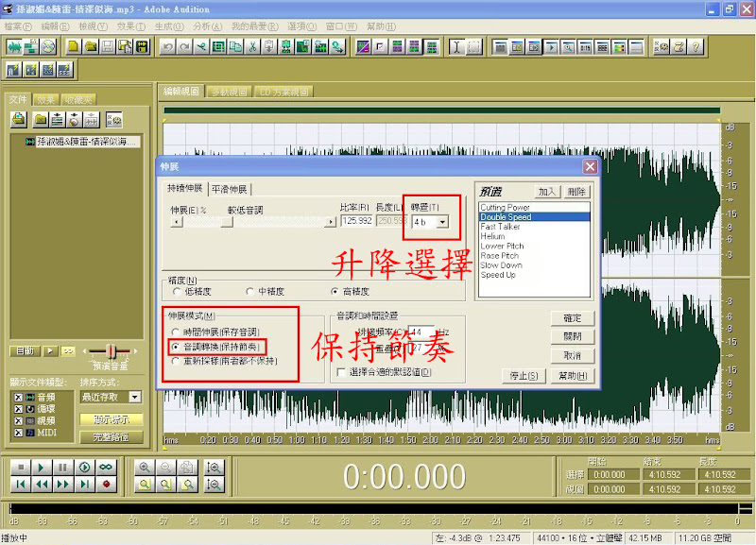Screen dimensions: 756x545
Task: Select Helium preset
Action: (x=534, y=236)
